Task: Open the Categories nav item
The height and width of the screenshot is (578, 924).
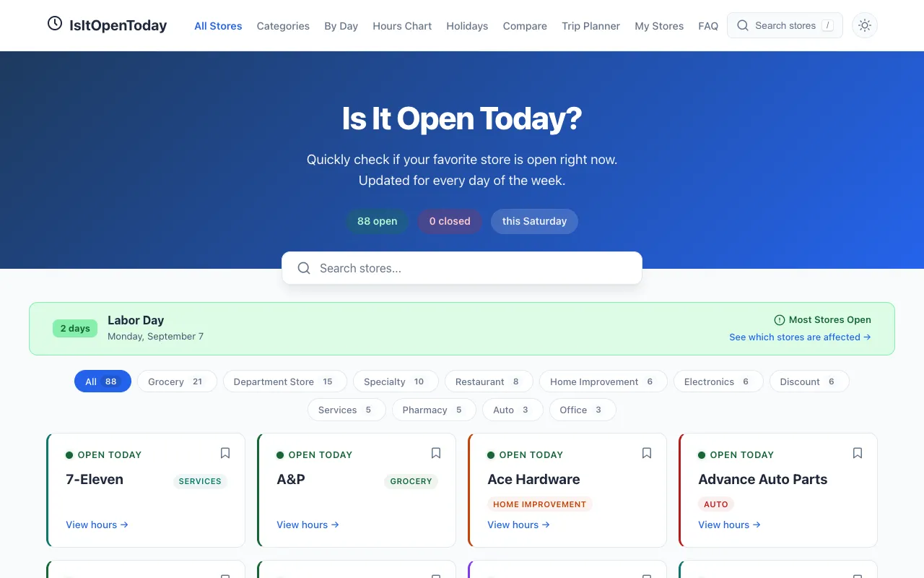Action: pyautogui.click(x=283, y=26)
